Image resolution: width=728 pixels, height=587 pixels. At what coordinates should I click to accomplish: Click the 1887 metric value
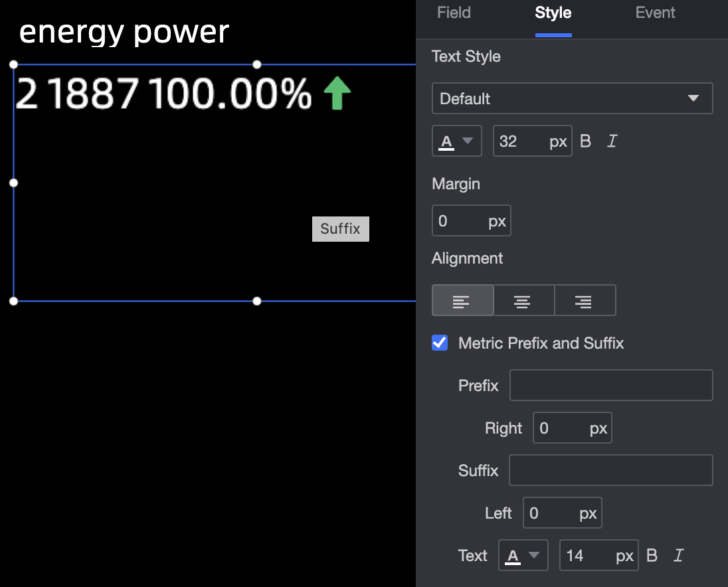(94, 93)
